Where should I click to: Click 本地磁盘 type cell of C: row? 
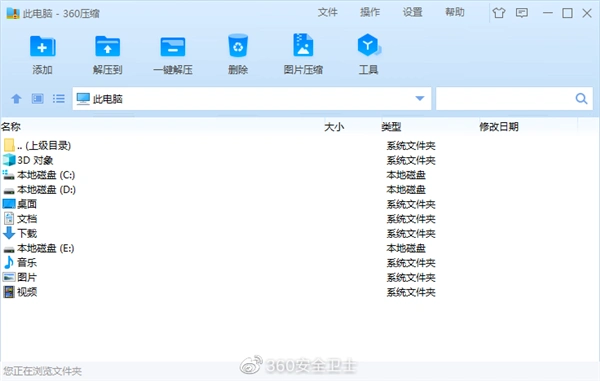406,175
